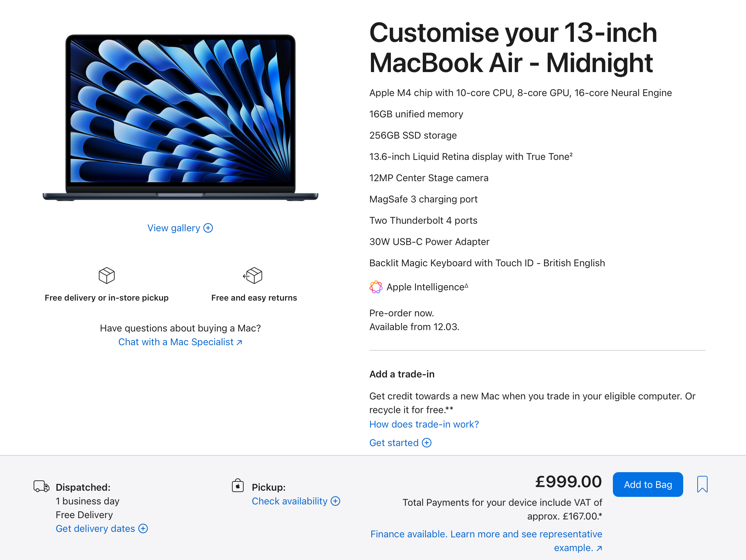Image resolution: width=746 pixels, height=560 pixels.
Task: Click the Apple Intelligence colorful logo
Action: pos(376,287)
